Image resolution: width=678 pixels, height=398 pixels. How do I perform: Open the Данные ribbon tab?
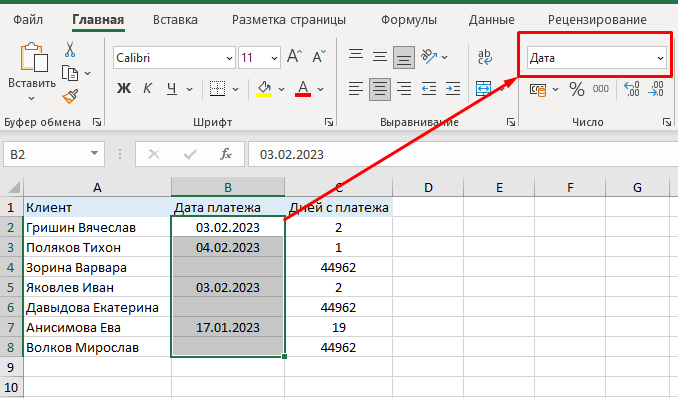point(492,20)
